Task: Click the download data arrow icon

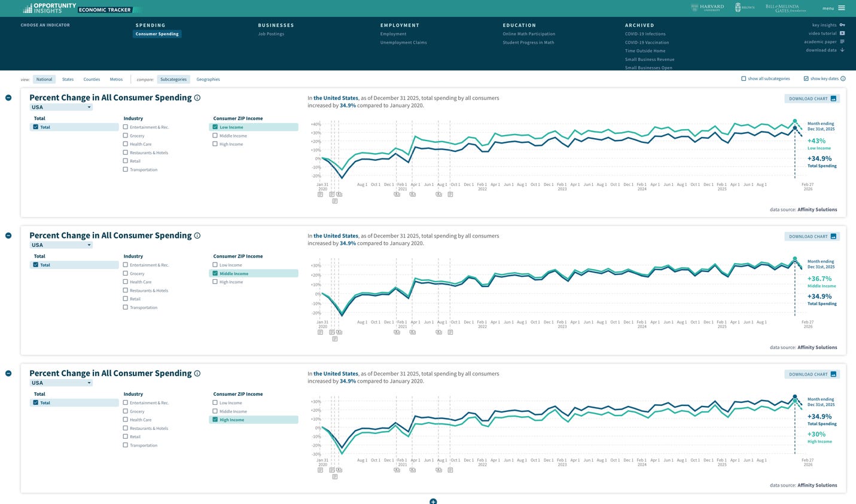Action: 842,50
